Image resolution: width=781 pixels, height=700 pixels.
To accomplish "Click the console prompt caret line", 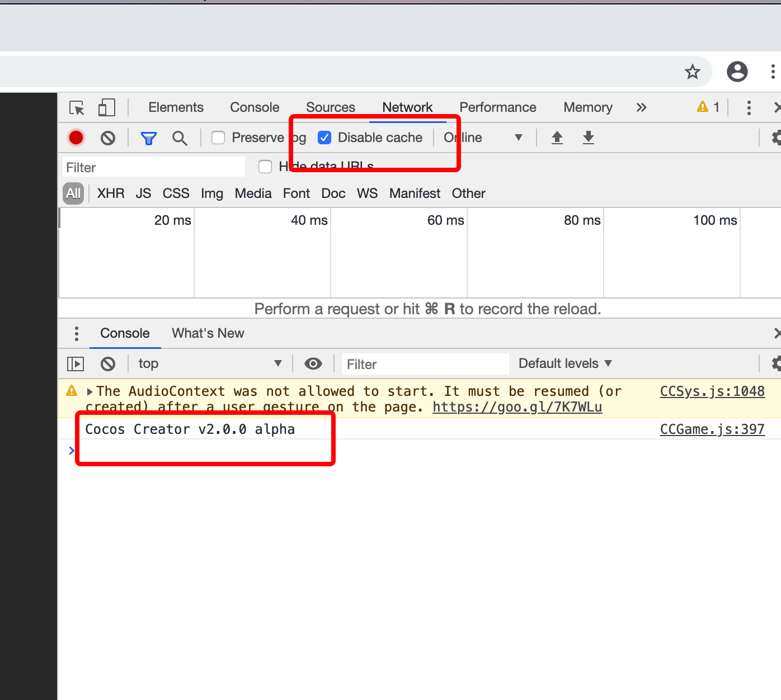I will click(420, 451).
